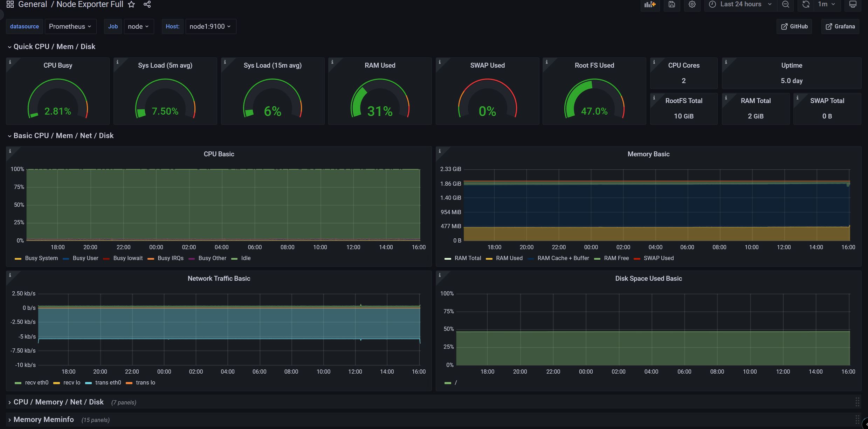Click the refresh dashboard icon
The height and width of the screenshot is (429, 868).
coord(806,4)
